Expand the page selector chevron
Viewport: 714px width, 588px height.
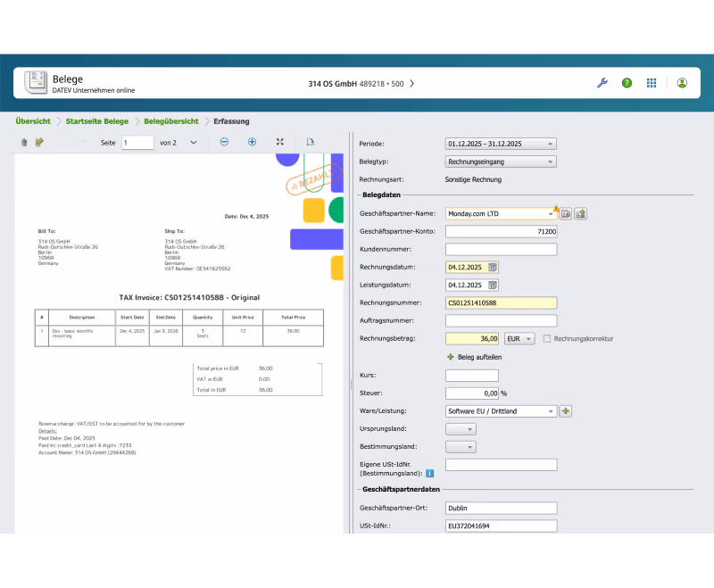[194, 143]
